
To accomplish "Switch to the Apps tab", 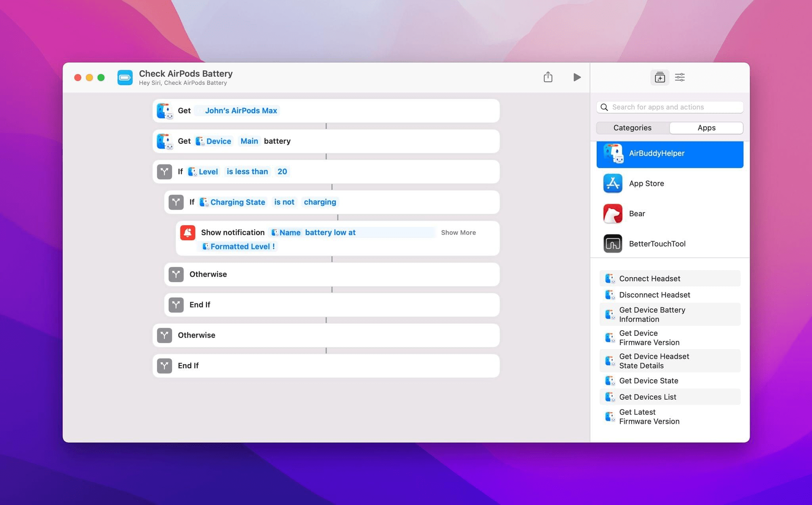I will [706, 128].
